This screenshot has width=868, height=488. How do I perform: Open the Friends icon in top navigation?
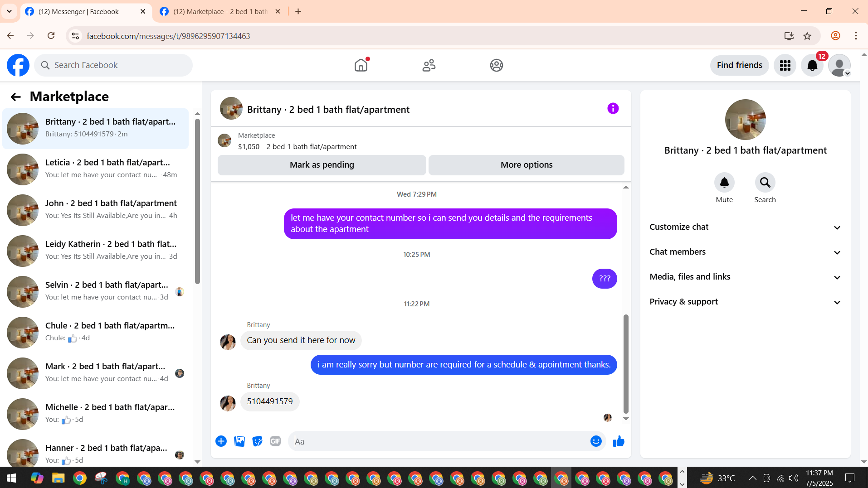(x=429, y=65)
